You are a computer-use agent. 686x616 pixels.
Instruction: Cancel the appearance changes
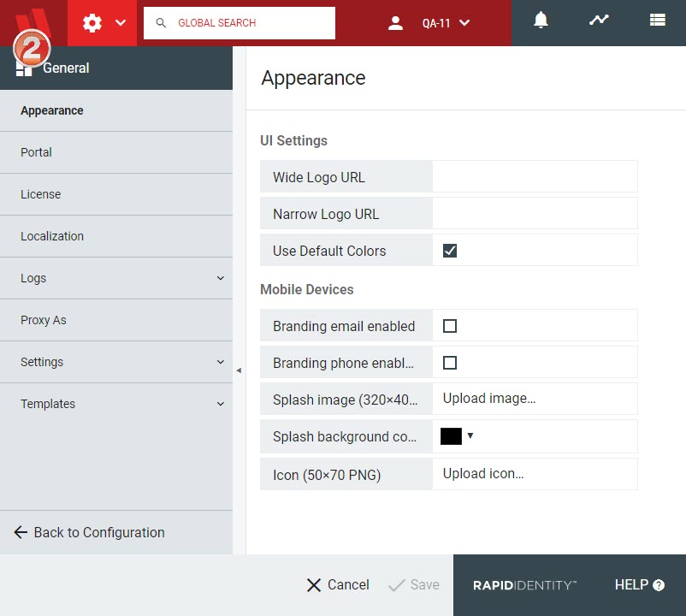coord(338,585)
